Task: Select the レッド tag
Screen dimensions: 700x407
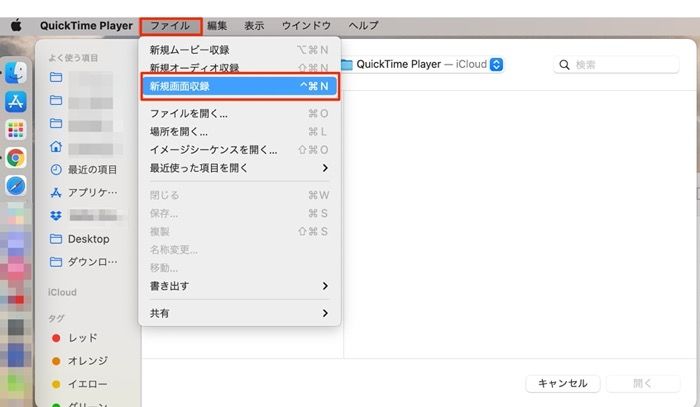Action: pos(75,338)
